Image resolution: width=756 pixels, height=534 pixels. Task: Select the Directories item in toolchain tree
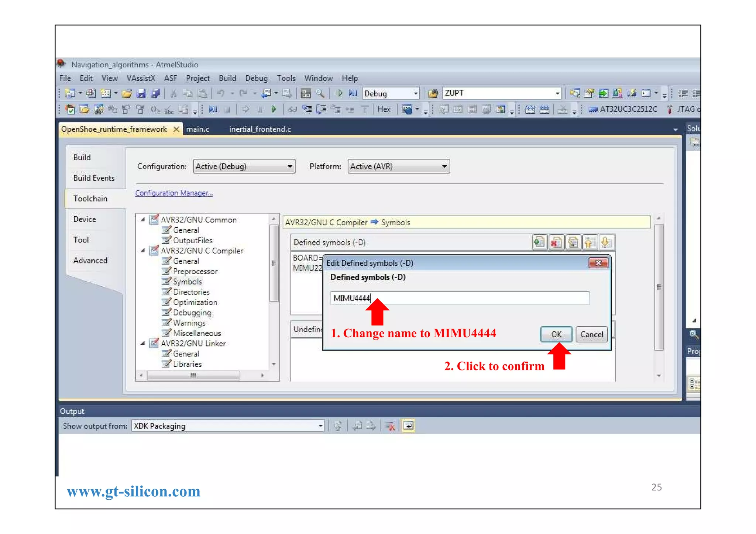coord(191,292)
